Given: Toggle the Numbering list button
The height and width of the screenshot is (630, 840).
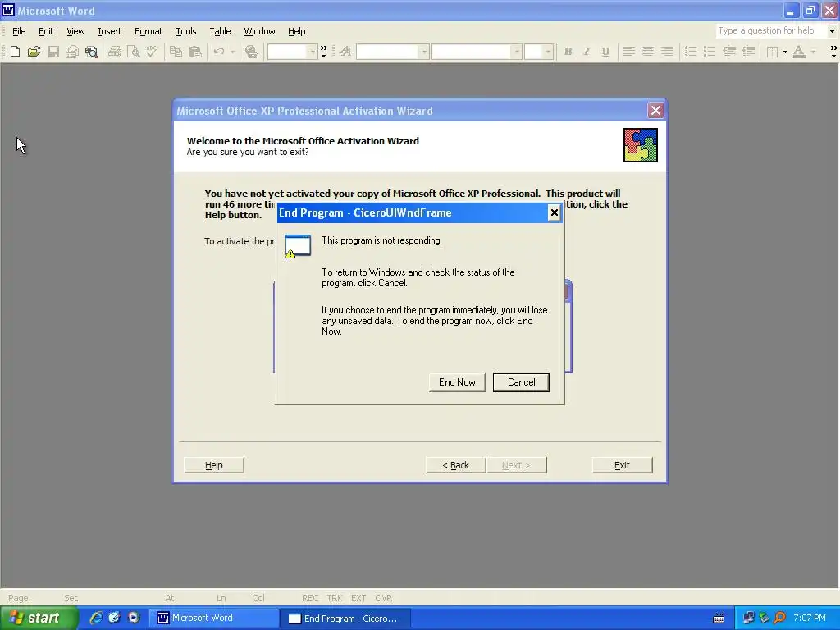Looking at the screenshot, I should coord(691,52).
